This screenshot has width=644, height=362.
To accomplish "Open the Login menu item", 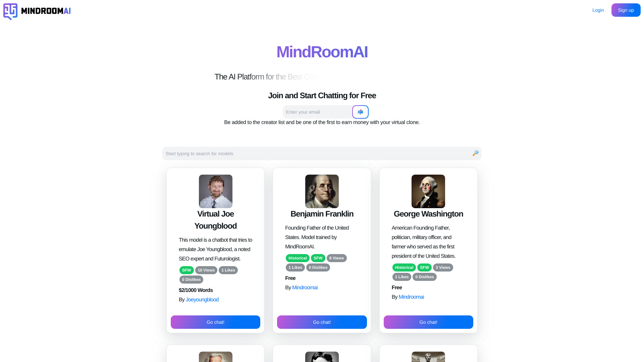I will click(x=598, y=10).
